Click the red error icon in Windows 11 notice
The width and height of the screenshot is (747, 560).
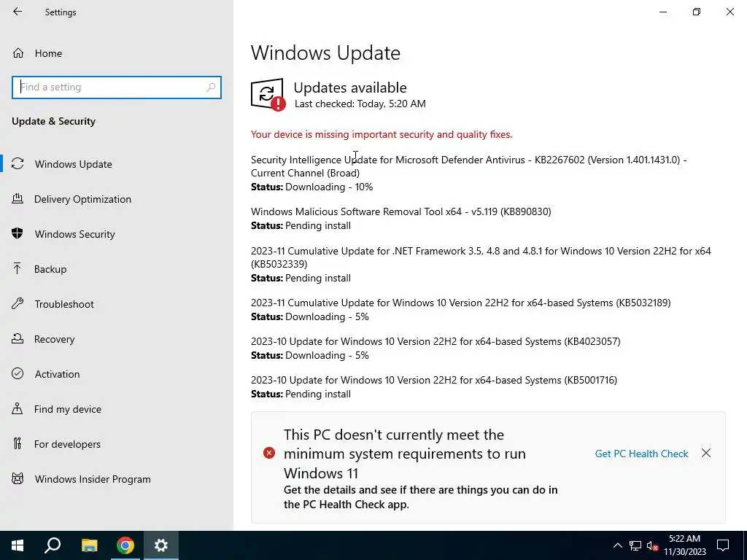[x=269, y=453]
